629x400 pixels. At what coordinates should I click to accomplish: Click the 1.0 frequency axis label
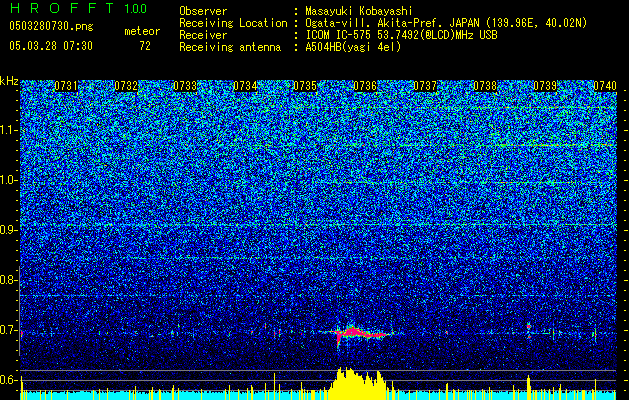(8, 180)
